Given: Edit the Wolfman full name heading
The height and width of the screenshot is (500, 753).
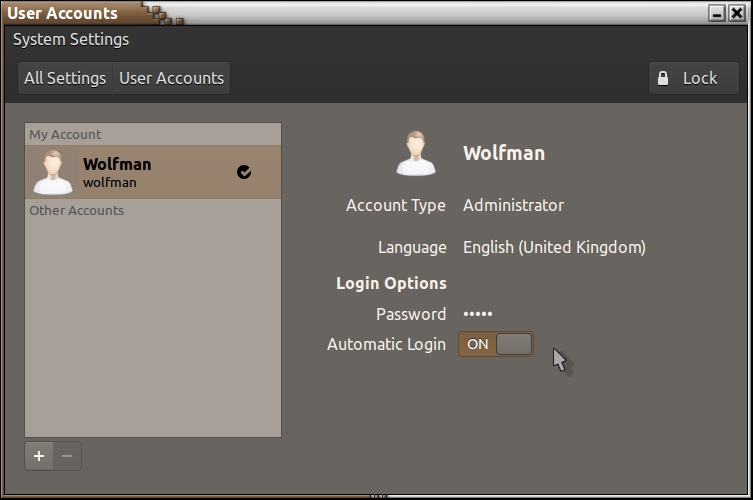Looking at the screenshot, I should tap(504, 153).
